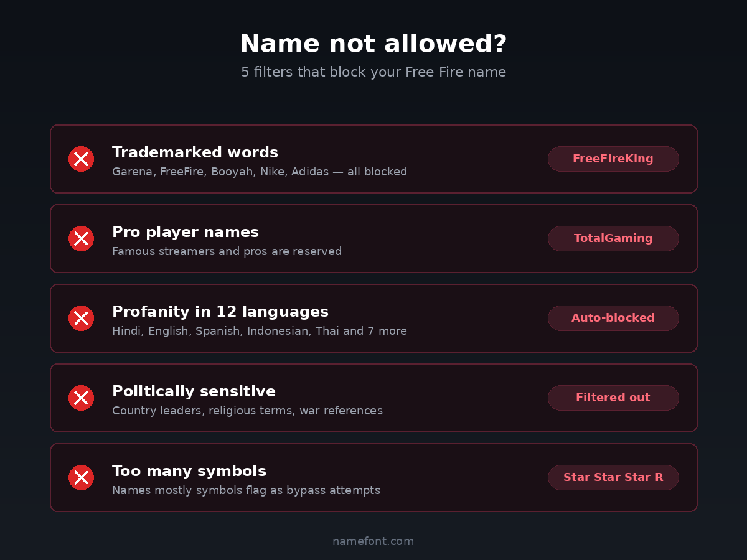Click the red X icon beside Trademarked words

81,159
